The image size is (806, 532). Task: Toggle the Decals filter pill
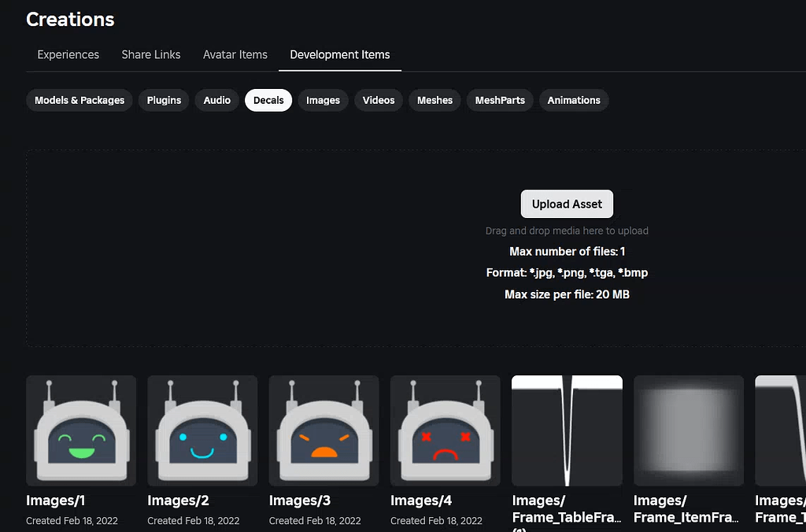pos(268,100)
